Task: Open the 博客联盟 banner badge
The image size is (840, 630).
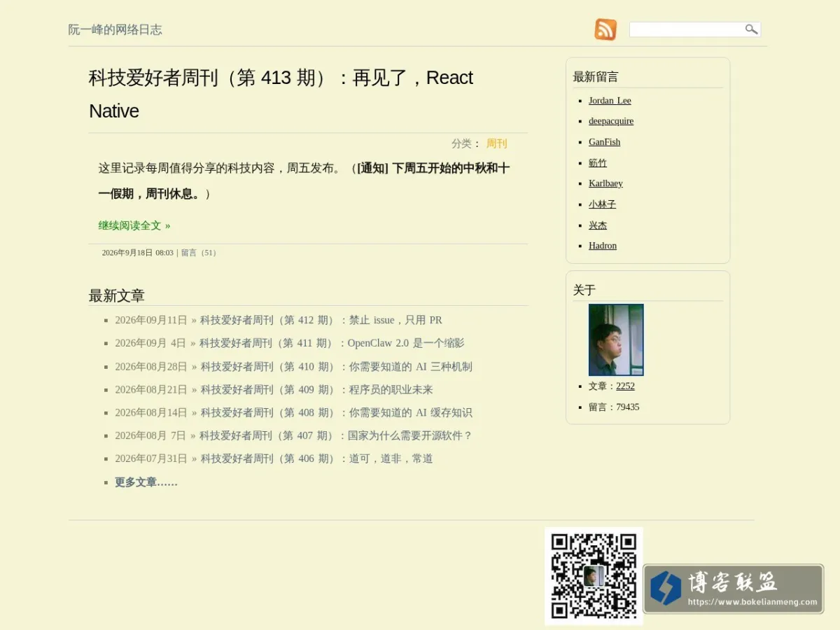Action: coord(733,589)
